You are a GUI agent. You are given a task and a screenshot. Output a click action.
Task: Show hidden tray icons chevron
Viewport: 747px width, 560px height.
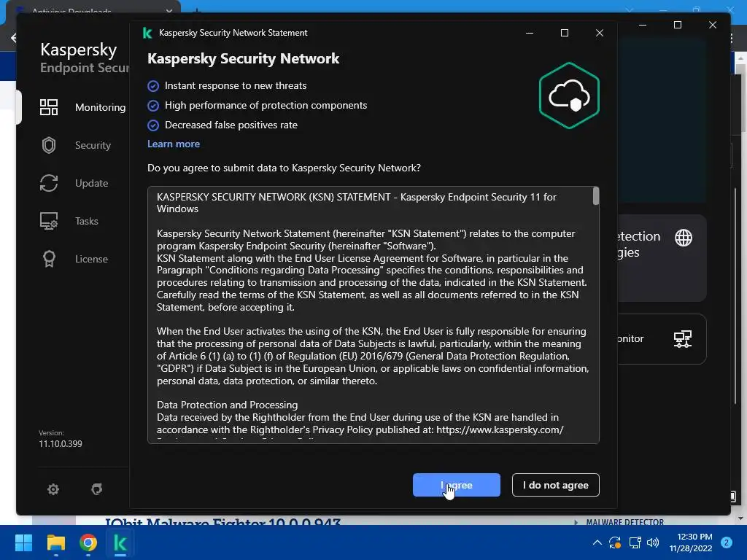(597, 542)
